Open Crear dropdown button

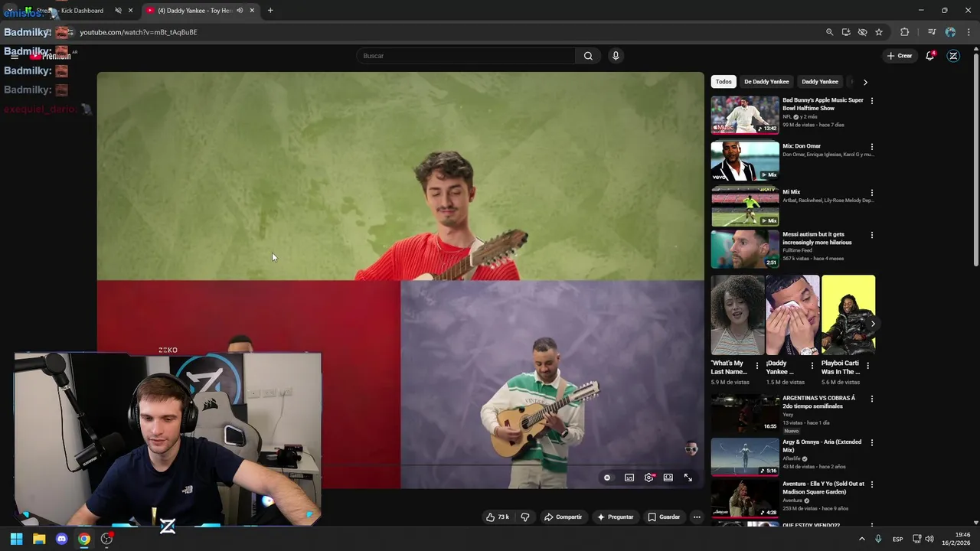(900, 56)
